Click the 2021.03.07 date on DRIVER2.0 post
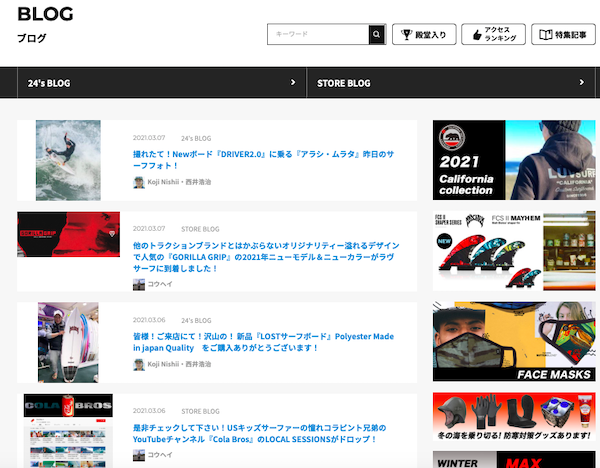 click(x=149, y=138)
